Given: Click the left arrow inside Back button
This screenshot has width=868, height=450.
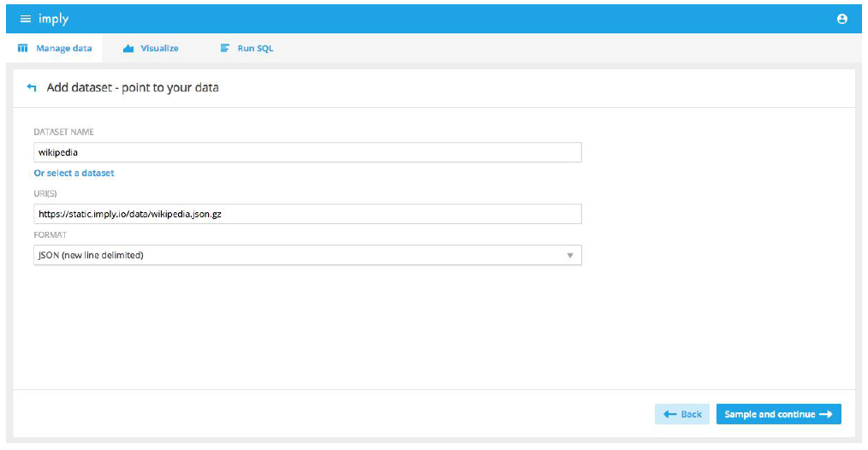Looking at the screenshot, I should click(670, 414).
